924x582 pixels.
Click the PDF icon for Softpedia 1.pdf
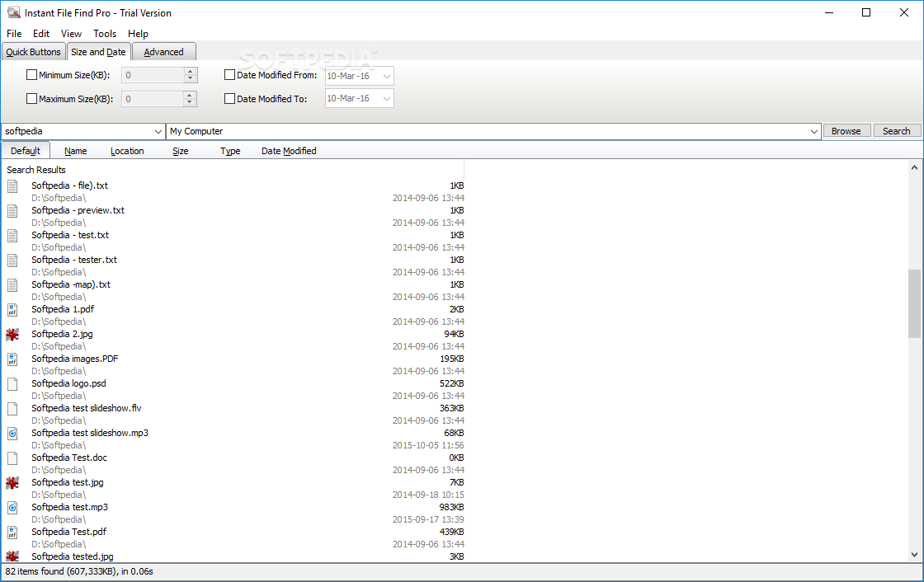pos(12,310)
